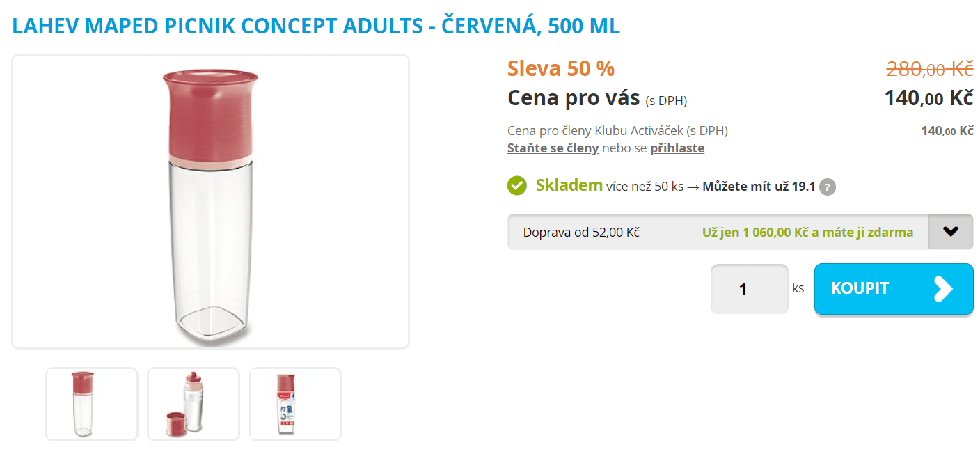
Task: Click the green in-stock checkmark icon
Action: [517, 186]
